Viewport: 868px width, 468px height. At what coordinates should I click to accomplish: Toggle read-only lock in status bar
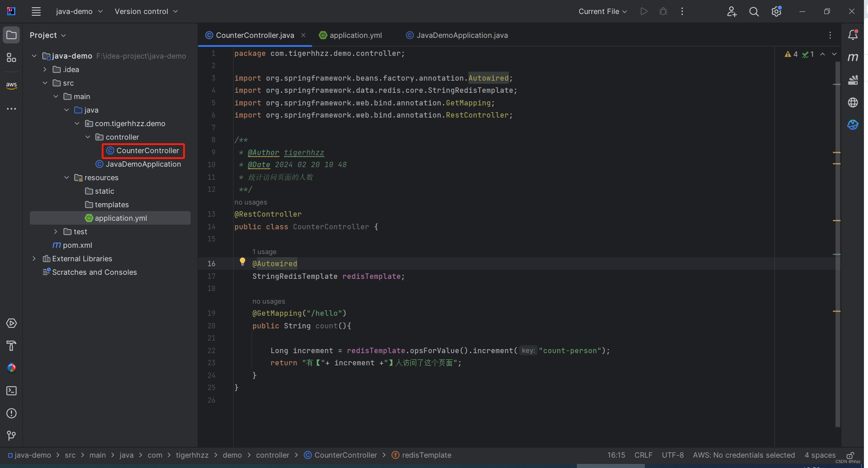(850, 455)
